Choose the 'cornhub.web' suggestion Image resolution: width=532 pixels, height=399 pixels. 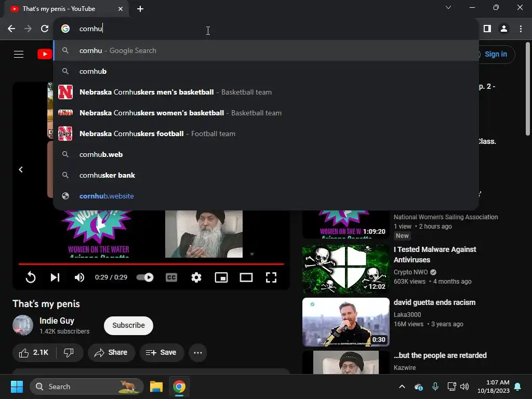click(x=266, y=154)
